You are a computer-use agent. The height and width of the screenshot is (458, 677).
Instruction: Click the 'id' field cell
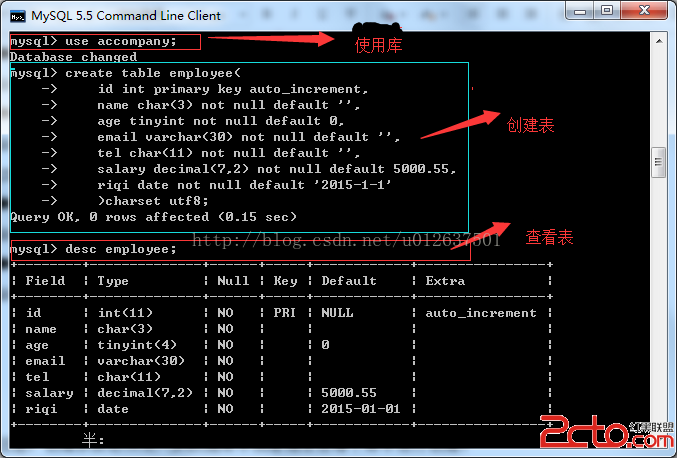(34, 313)
